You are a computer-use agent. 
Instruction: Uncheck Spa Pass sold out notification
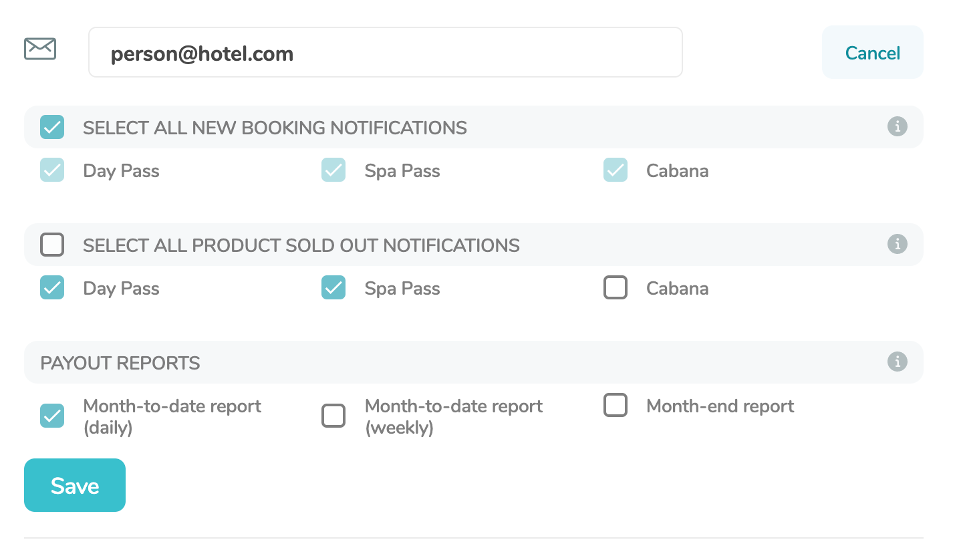(333, 288)
